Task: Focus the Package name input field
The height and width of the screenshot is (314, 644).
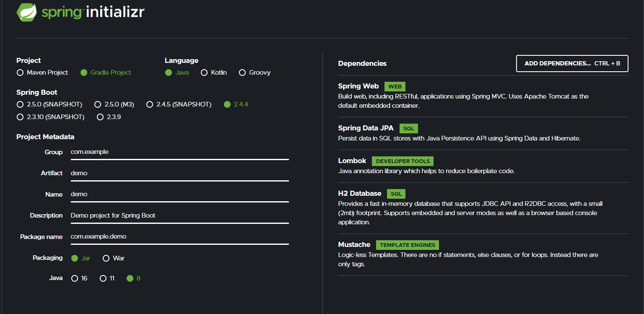Action: pyautogui.click(x=179, y=236)
